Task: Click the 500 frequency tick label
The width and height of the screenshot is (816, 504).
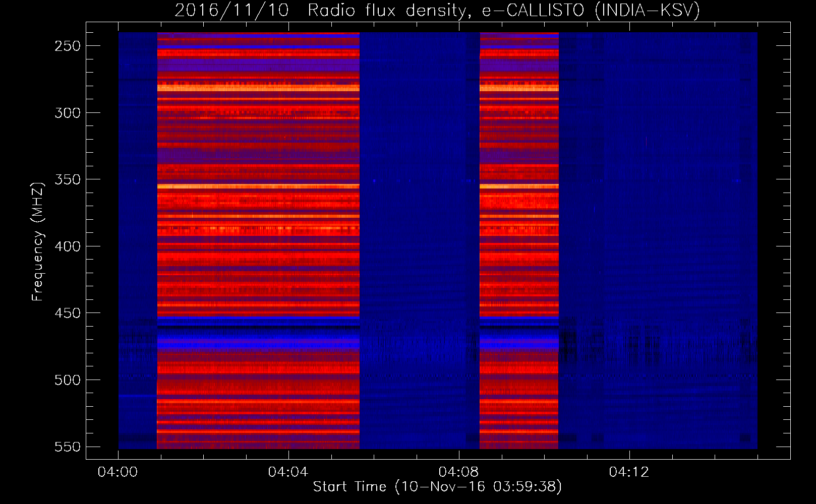Action: coord(68,380)
